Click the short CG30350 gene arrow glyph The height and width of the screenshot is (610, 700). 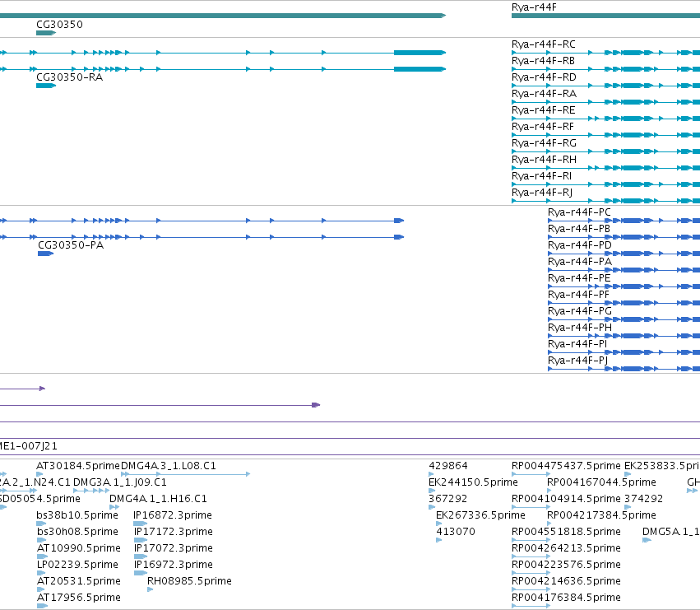[x=46, y=33]
